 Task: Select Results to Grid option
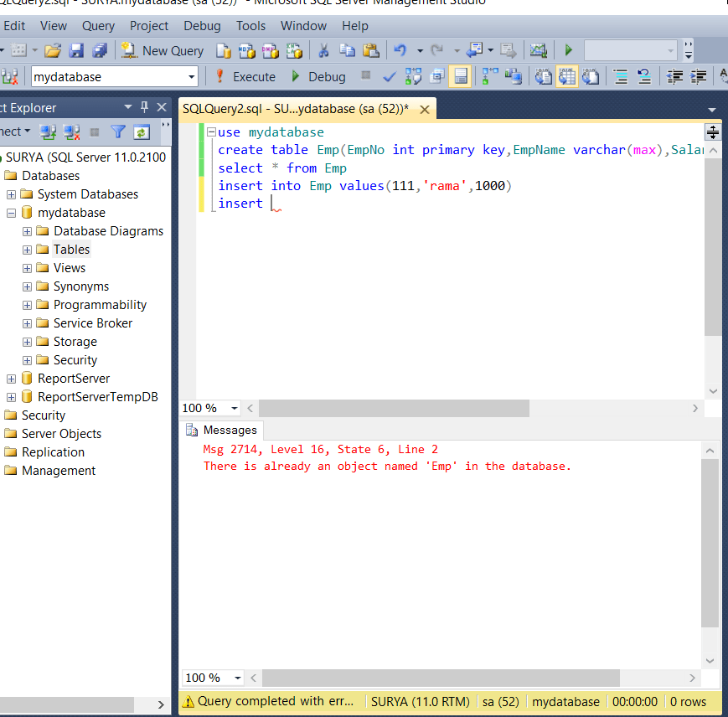(566, 76)
